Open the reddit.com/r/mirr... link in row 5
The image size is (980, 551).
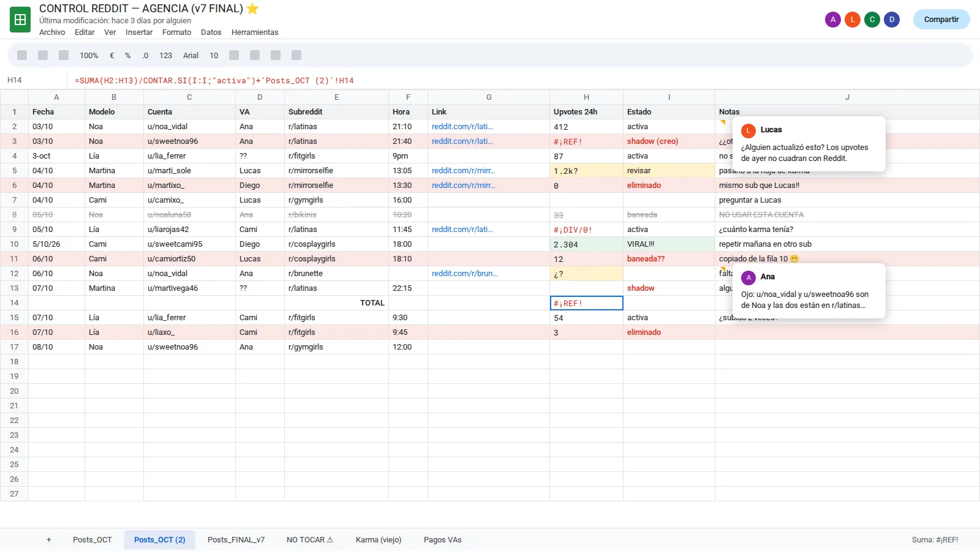(463, 171)
